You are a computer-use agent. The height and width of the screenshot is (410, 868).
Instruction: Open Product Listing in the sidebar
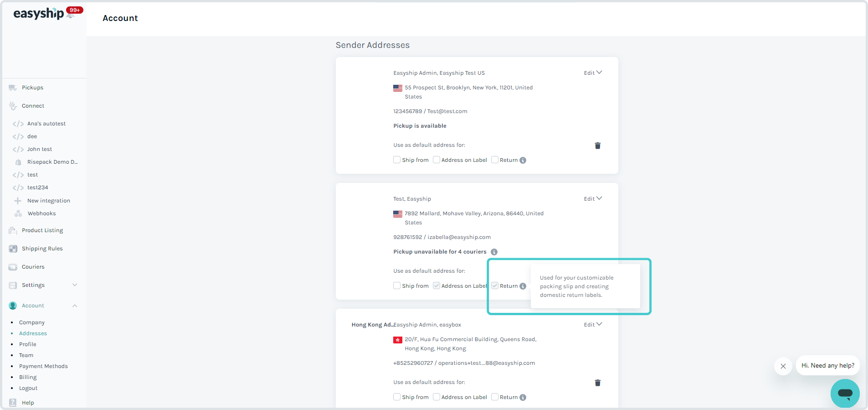point(42,230)
